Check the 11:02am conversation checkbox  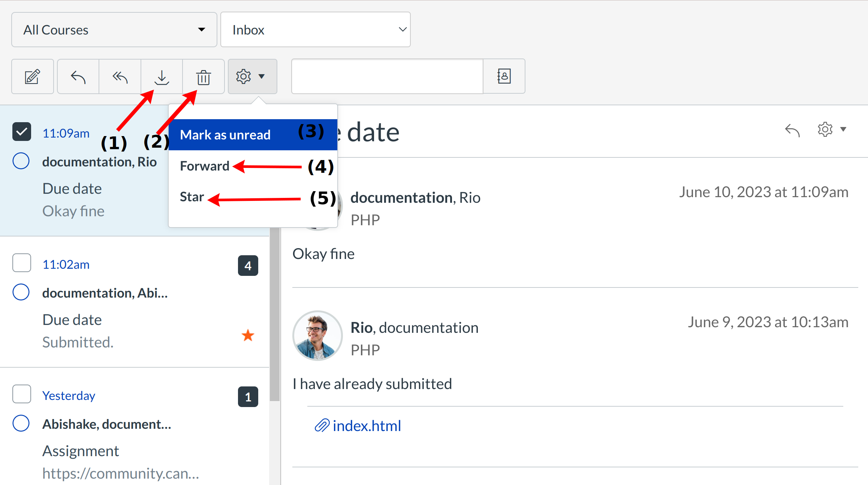coord(22,263)
